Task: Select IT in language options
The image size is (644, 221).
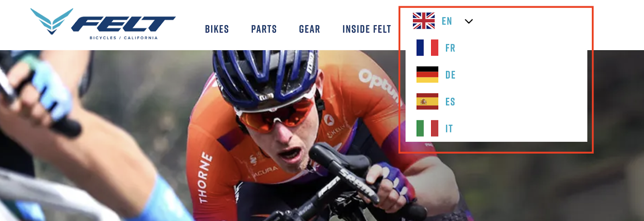Action: (449, 129)
